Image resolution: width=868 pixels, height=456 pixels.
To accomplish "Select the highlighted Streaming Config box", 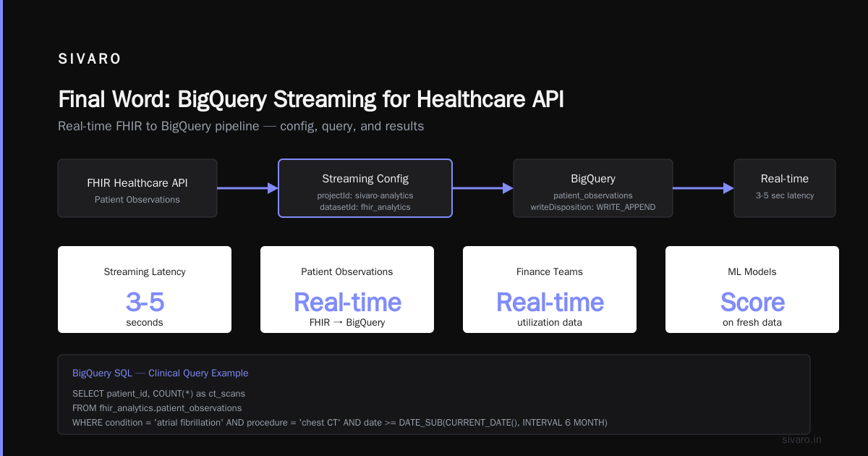I will 365,188.
